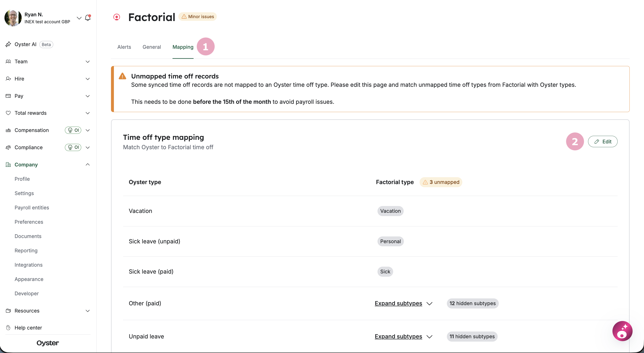This screenshot has width=644, height=353.
Task: Open Appearance in Company menu
Action: pyautogui.click(x=29, y=279)
